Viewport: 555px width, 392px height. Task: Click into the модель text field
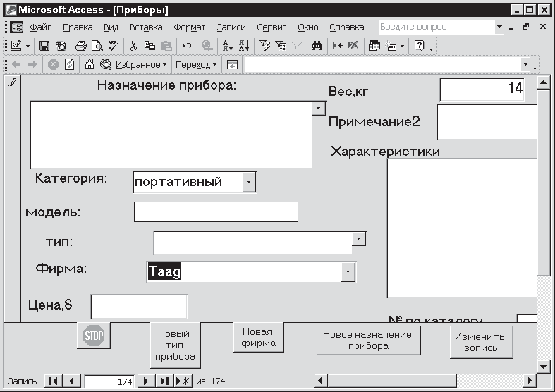pos(216,212)
